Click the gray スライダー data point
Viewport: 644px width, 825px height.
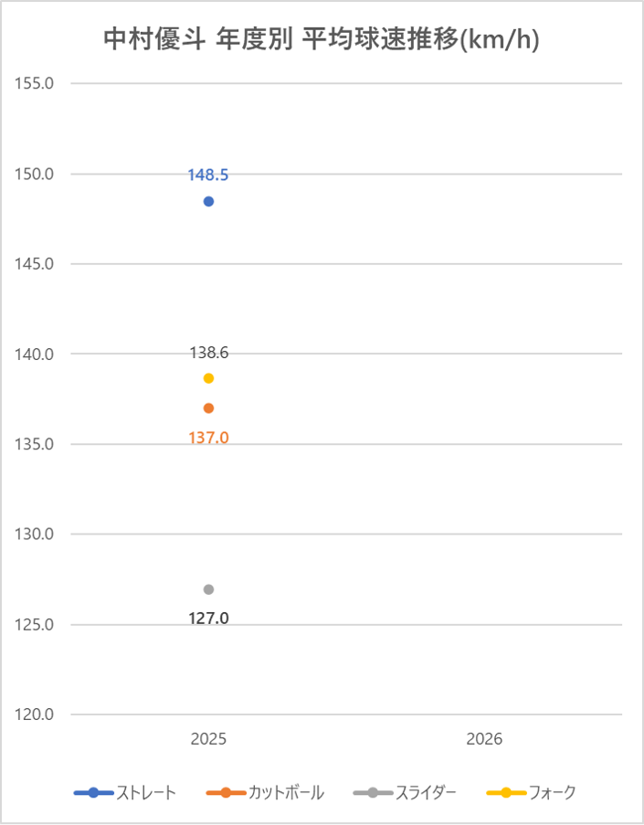[x=208, y=589]
